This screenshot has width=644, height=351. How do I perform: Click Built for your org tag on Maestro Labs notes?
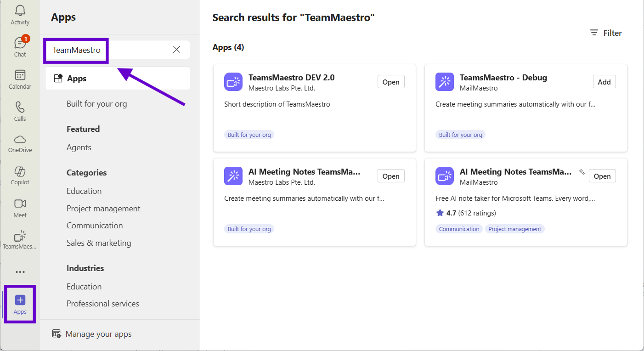[249, 229]
